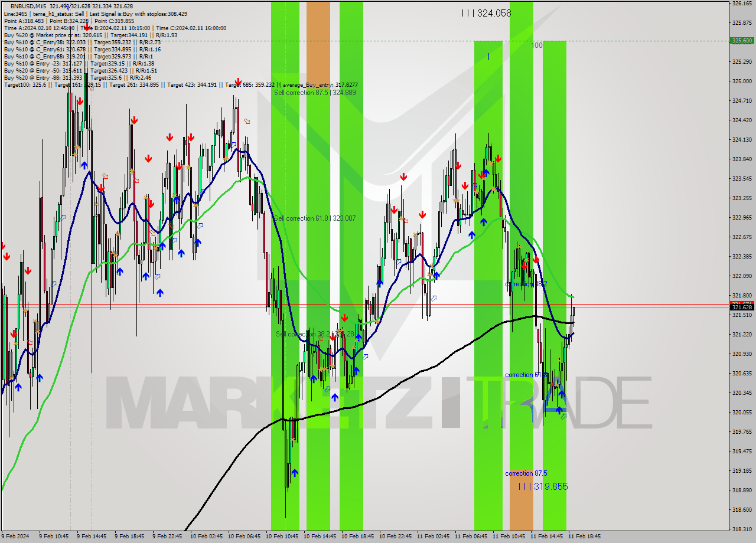
Task: Click the Sell correction 87.5 | 324.889 label
Action: (x=315, y=93)
